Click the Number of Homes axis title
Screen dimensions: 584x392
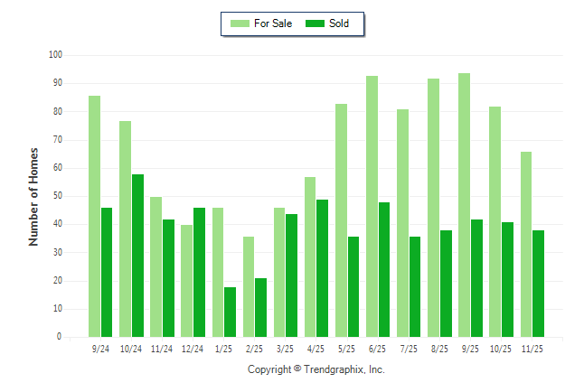[34, 196]
